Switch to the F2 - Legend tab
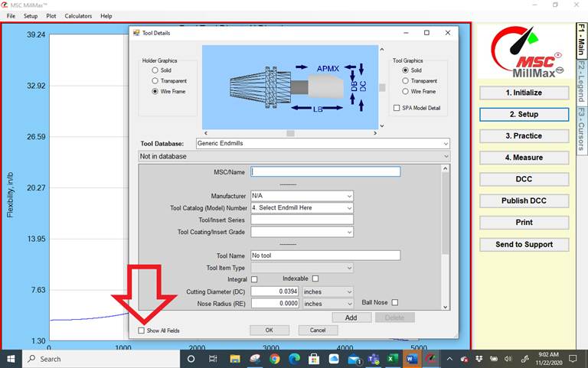The height and width of the screenshot is (368, 588). click(581, 81)
